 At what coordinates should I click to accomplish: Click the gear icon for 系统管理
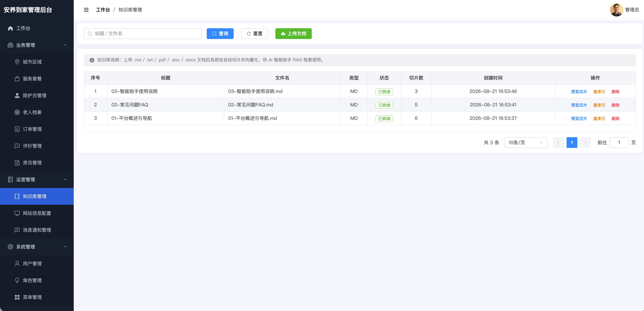tap(10, 247)
